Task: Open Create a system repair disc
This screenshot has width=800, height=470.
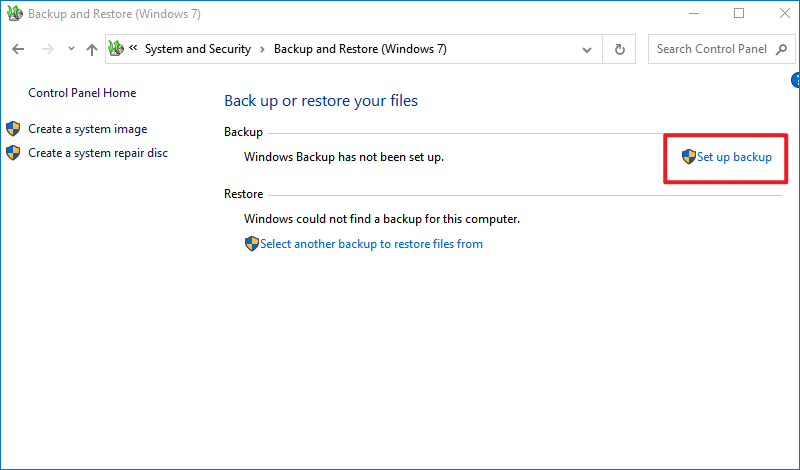Action: click(x=98, y=153)
